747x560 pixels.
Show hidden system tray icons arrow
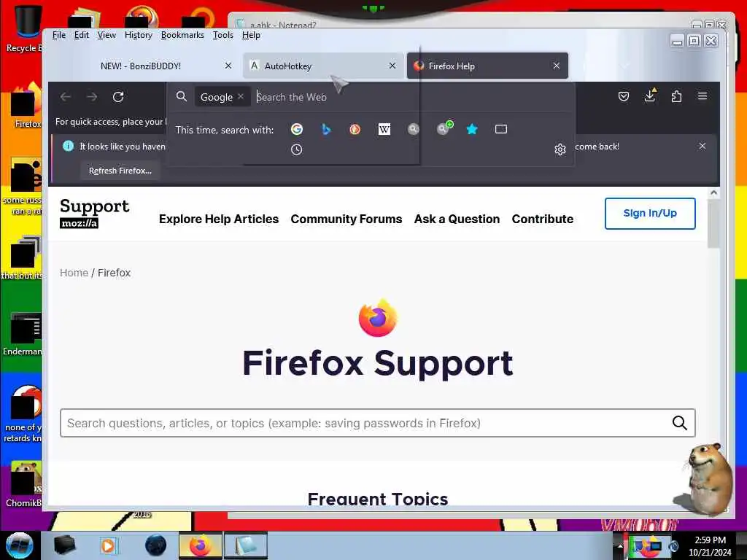click(x=620, y=545)
